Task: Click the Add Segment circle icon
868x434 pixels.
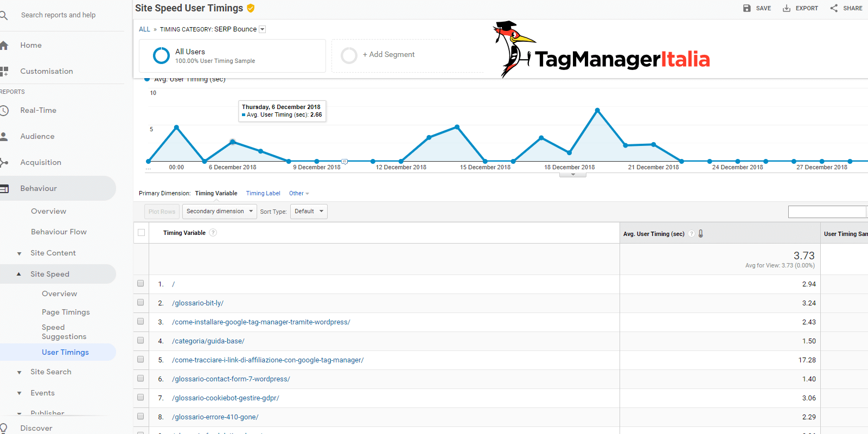Action: click(x=349, y=55)
